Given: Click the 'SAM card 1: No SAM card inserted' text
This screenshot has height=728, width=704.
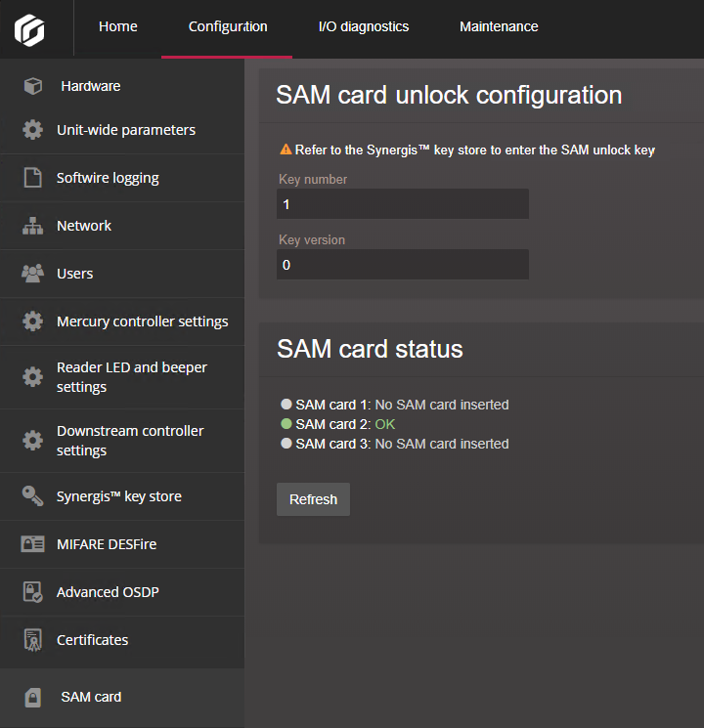Looking at the screenshot, I should 402,405.
